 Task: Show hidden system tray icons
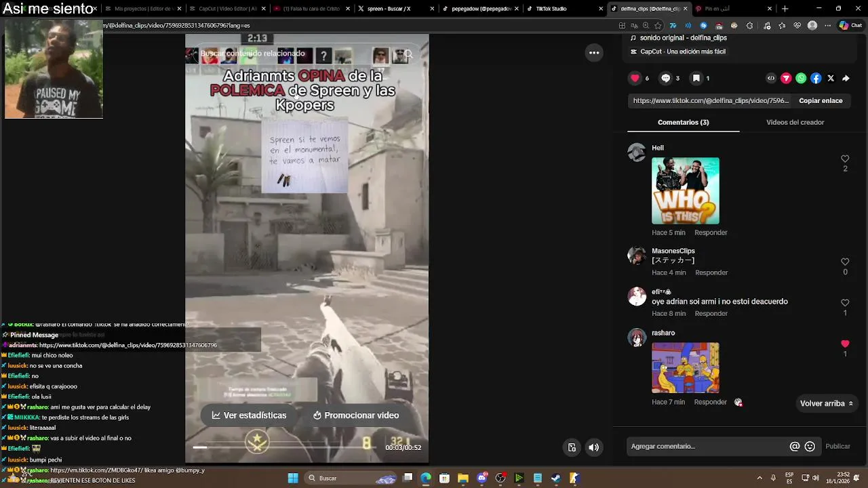(x=759, y=478)
